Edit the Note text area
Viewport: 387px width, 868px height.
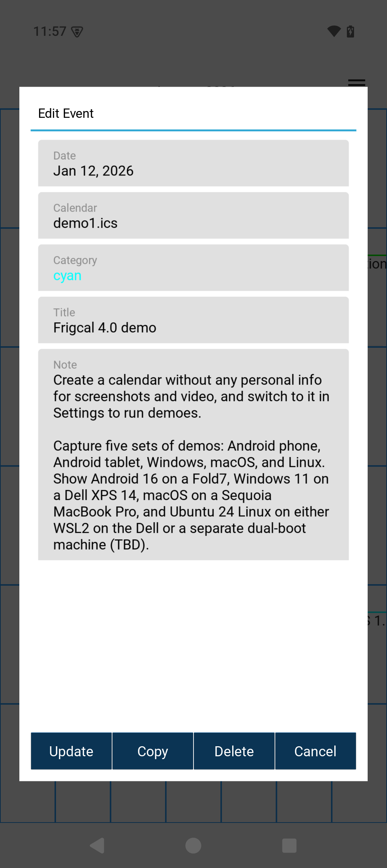(193, 455)
